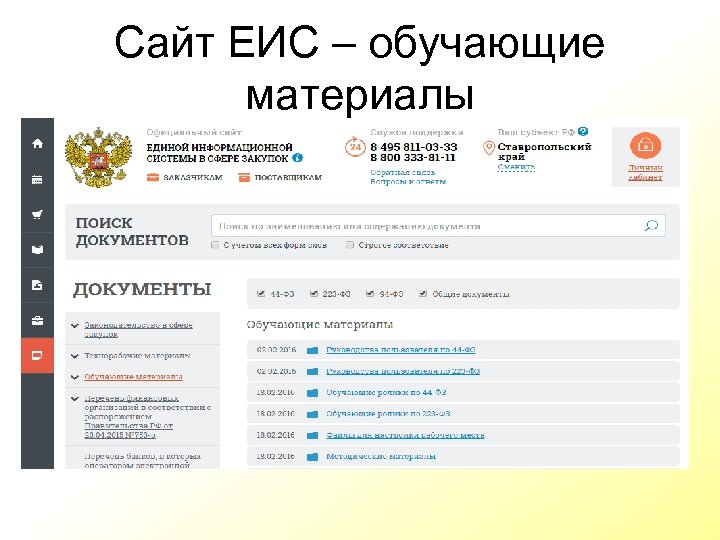Uncheck the 44-ФЗ filter checkbox
This screenshot has width=720, height=540.
(261, 293)
